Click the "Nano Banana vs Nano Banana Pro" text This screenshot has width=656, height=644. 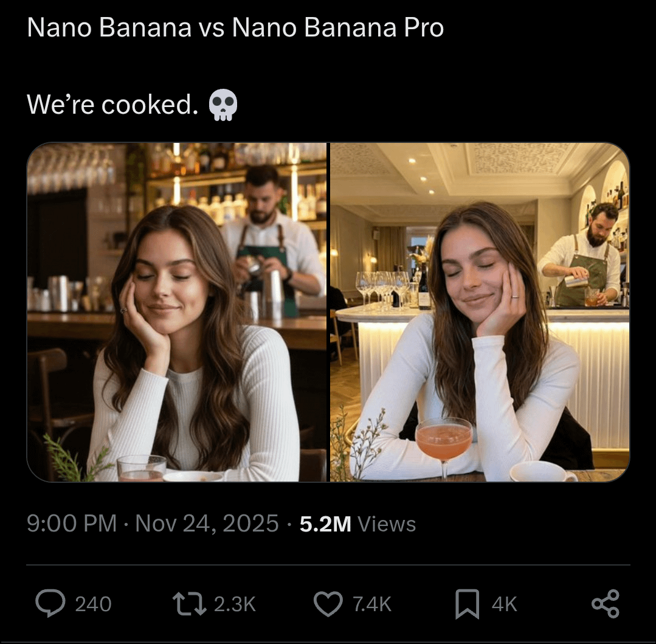[235, 28]
